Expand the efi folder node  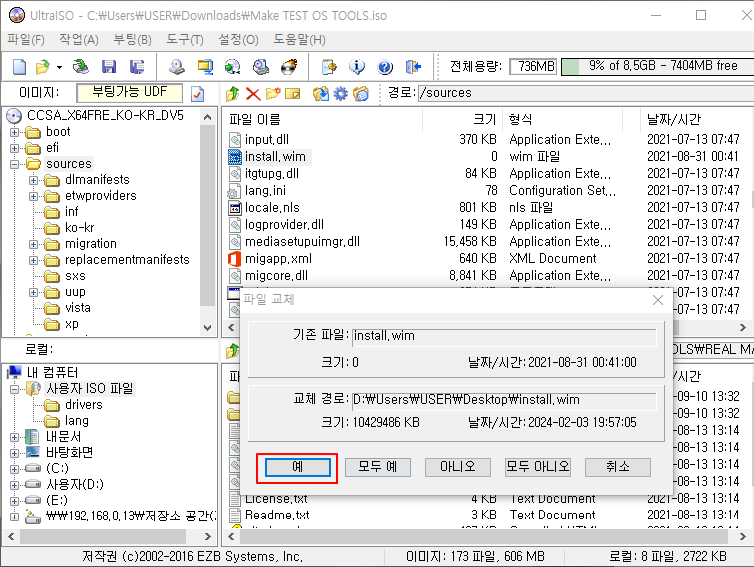[x=14, y=148]
